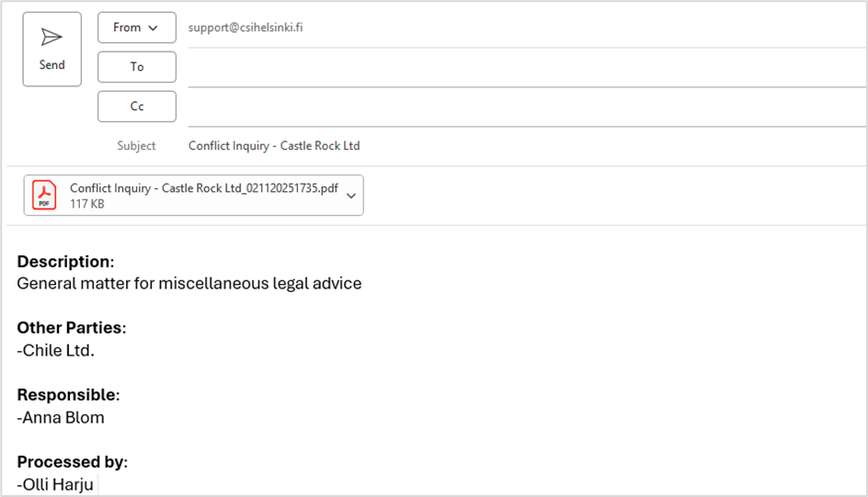Place cursor in 'Processed by' heading
Viewport: 868px width, 497px height.
(71, 462)
